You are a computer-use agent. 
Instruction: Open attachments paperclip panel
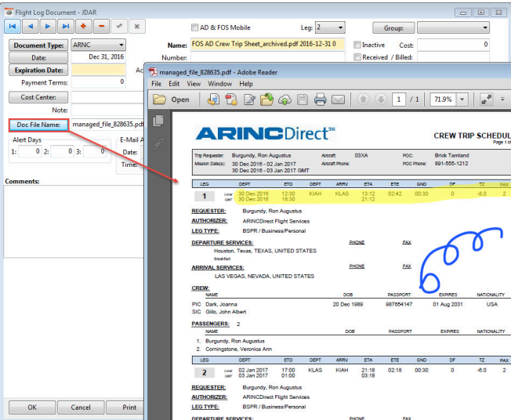[158, 143]
